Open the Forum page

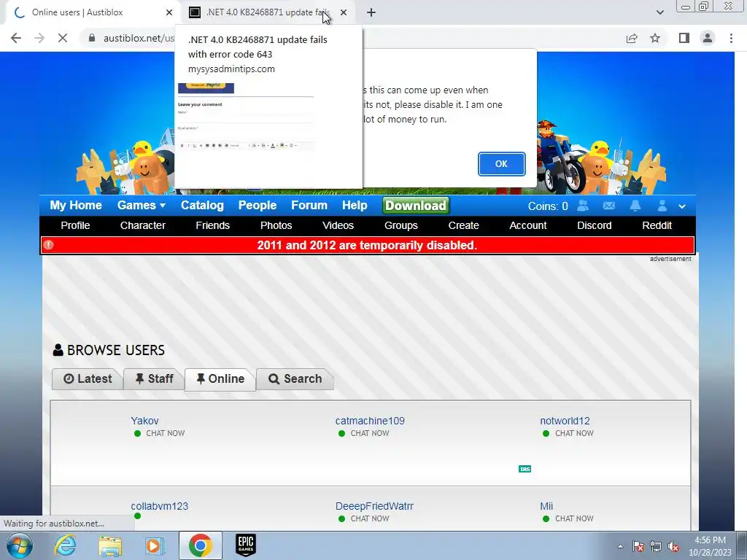tap(309, 205)
